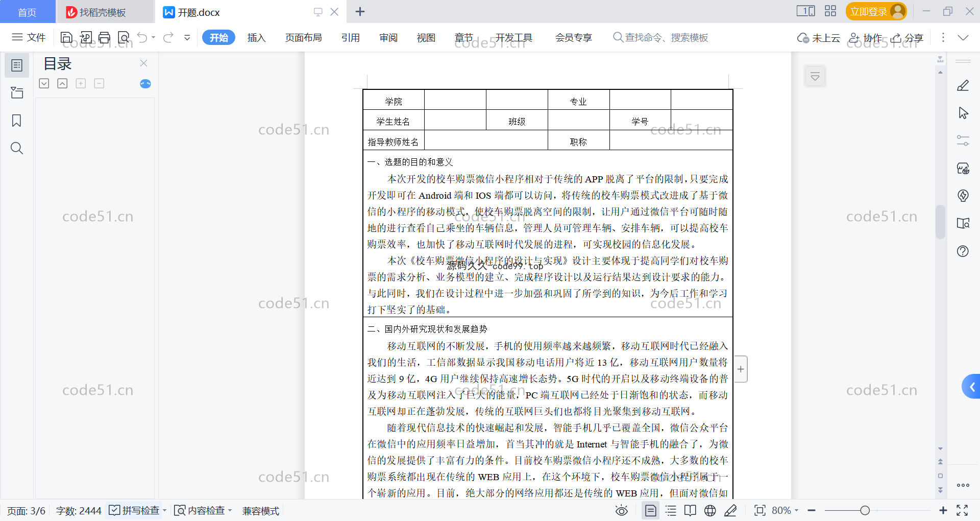Screen dimensions: 980x521
Task: Click the 协作 collaboration button
Action: 866,38
